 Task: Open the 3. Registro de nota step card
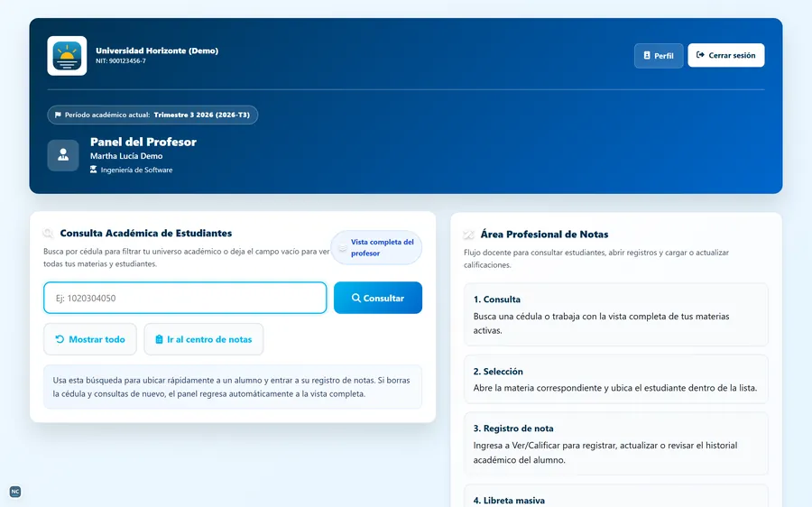(615, 444)
